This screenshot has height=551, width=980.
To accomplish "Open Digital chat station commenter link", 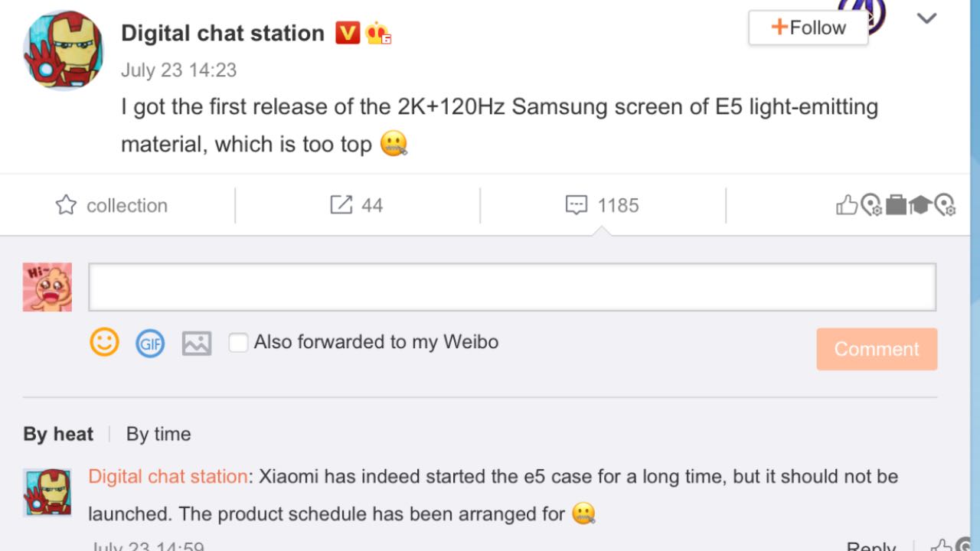I will pyautogui.click(x=168, y=476).
